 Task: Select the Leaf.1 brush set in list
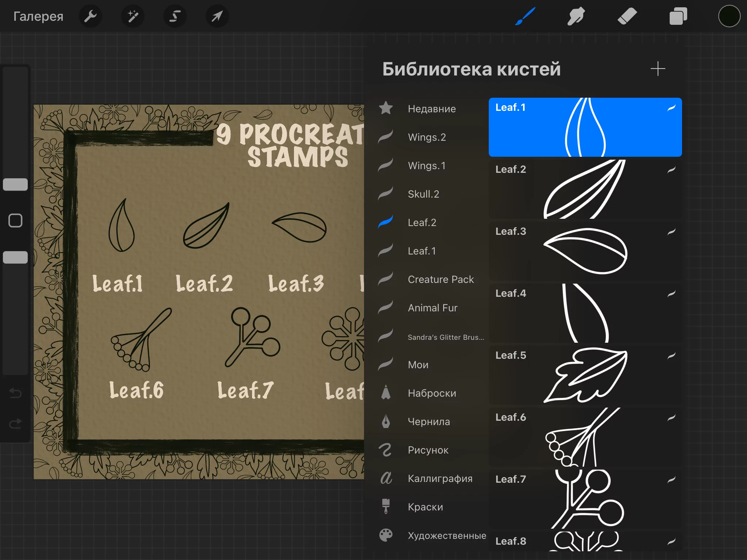pos(432,251)
